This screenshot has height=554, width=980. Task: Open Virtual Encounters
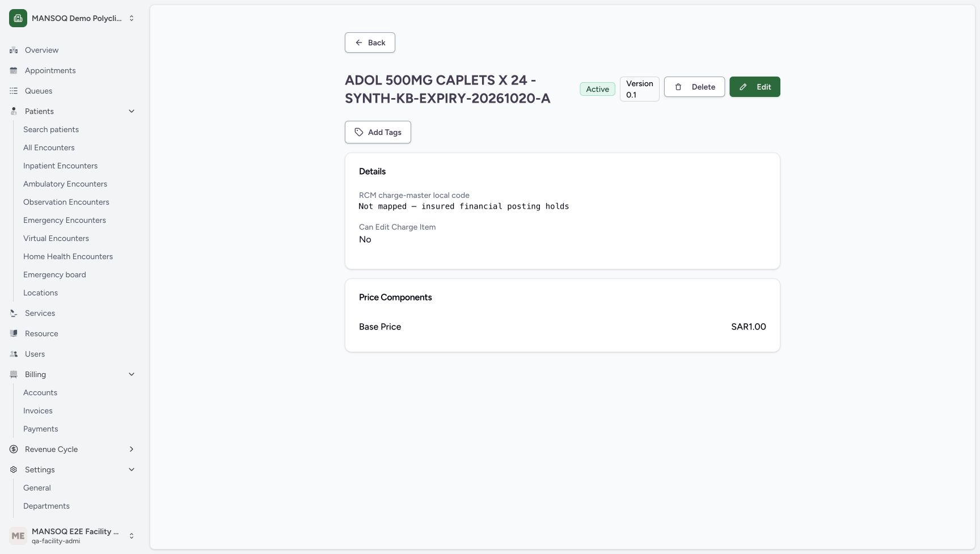[56, 238]
